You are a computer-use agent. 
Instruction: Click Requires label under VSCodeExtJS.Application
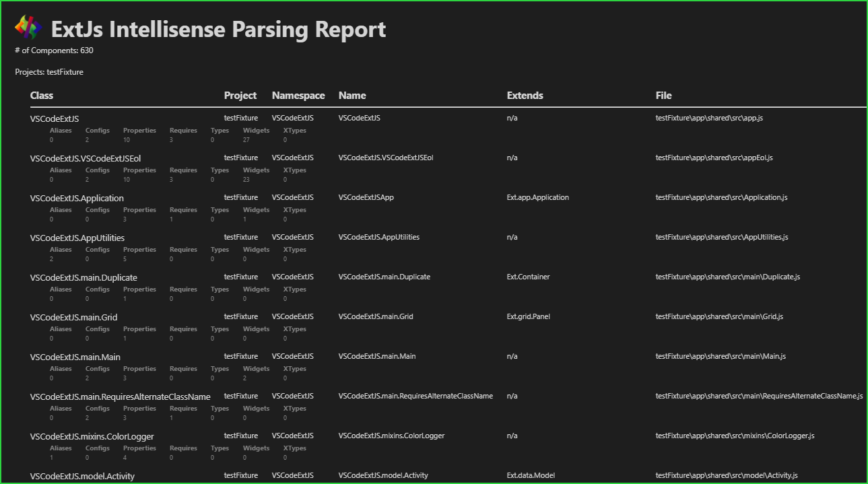tap(183, 210)
